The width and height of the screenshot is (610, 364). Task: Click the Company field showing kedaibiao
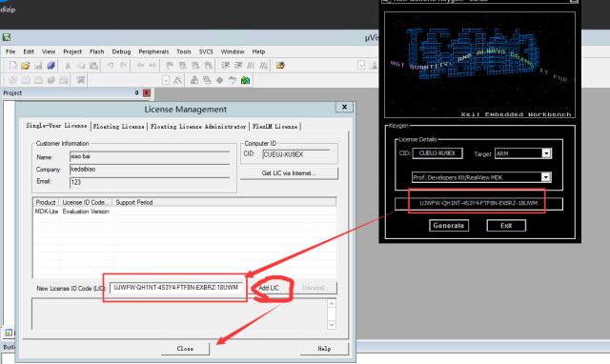[x=150, y=170]
